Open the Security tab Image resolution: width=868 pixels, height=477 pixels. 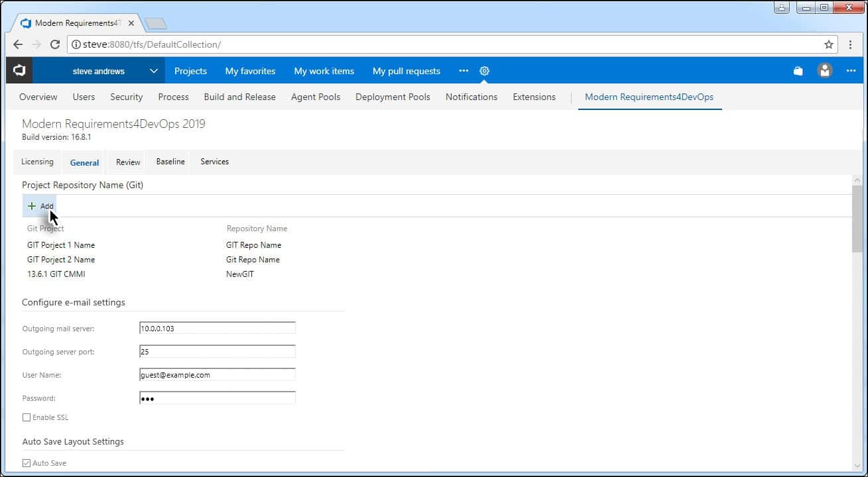click(126, 97)
